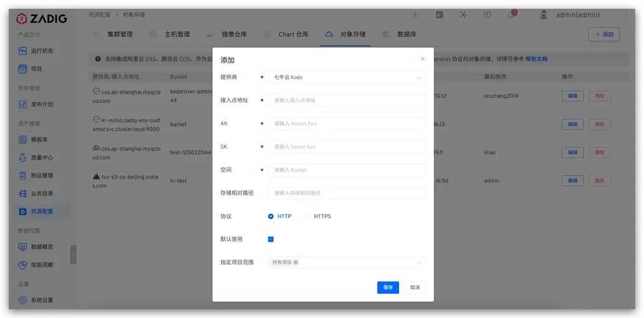Click the 资源配置 breadcrumb

pos(100,15)
